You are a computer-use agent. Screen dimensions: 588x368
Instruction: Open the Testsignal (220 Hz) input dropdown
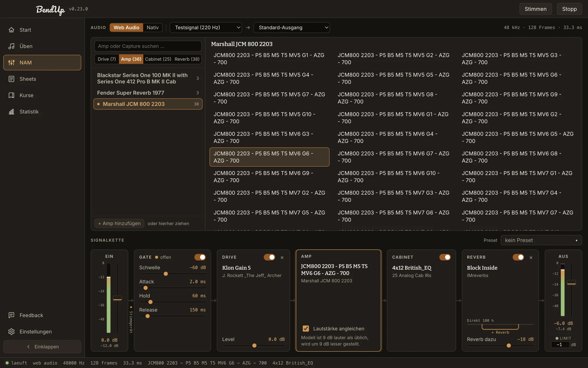(206, 27)
